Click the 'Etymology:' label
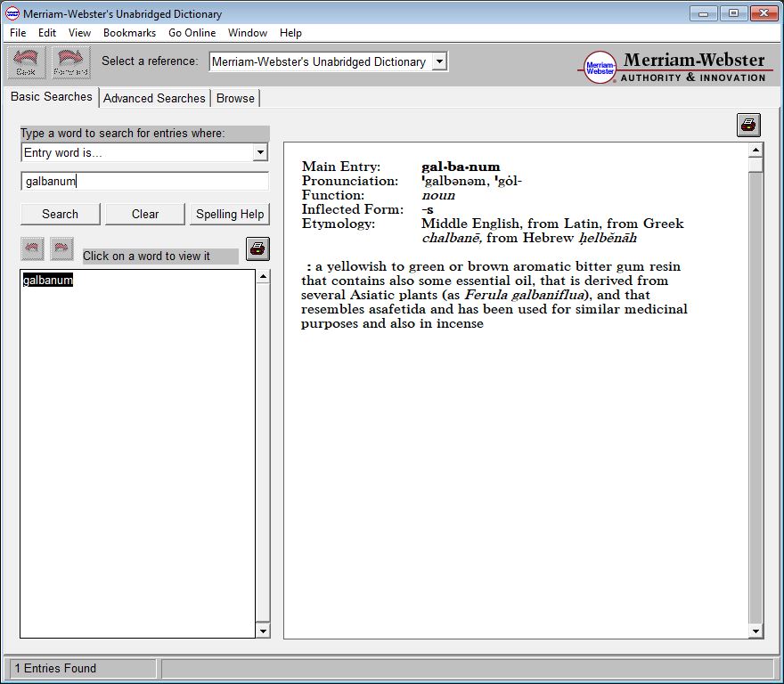 [338, 224]
